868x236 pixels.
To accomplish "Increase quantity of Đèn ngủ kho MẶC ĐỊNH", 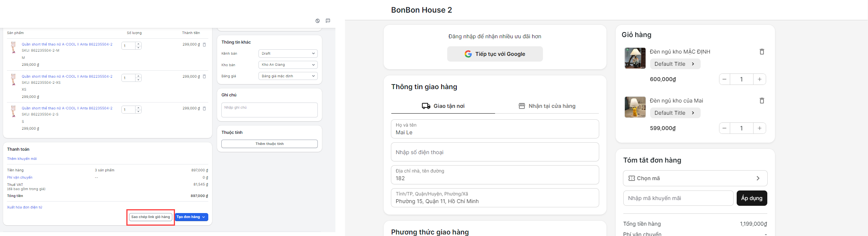I will [759, 79].
